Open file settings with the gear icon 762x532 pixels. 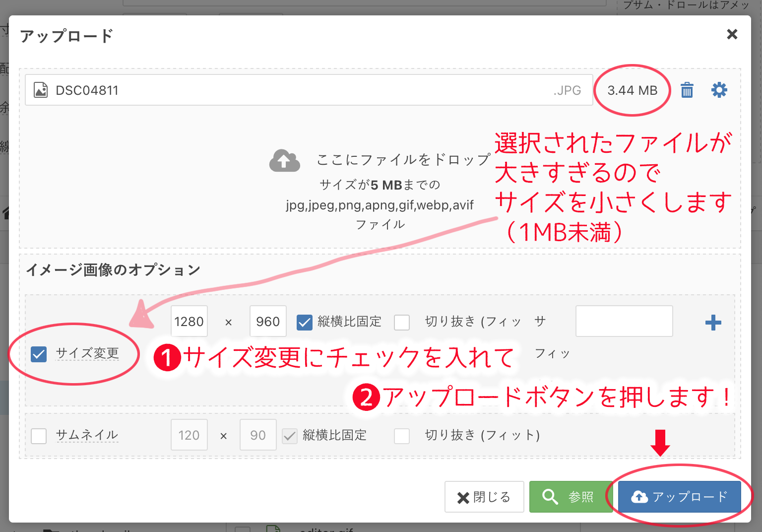coord(719,90)
